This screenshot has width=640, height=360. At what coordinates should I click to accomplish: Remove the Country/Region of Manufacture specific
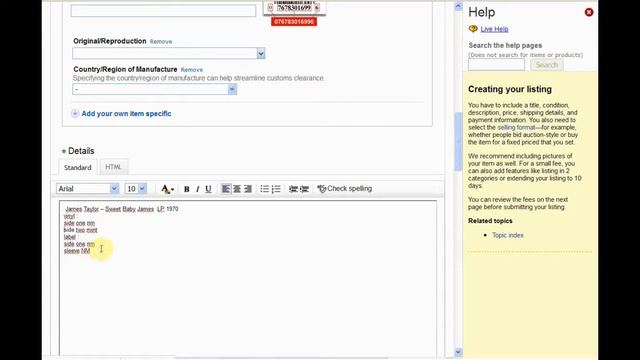click(192, 70)
